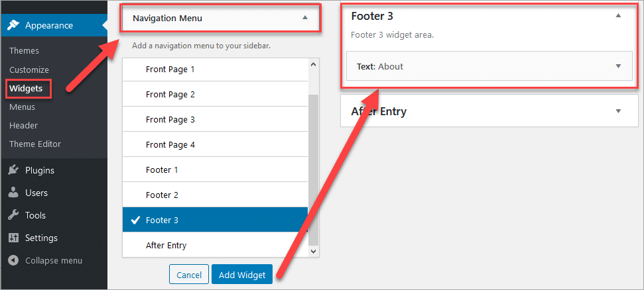
Task: Click the Collapse menu arrow icon
Action: (x=13, y=260)
